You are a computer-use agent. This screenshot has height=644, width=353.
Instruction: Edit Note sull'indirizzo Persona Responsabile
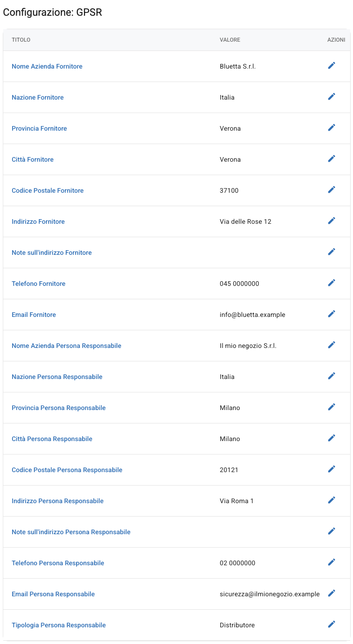click(331, 531)
